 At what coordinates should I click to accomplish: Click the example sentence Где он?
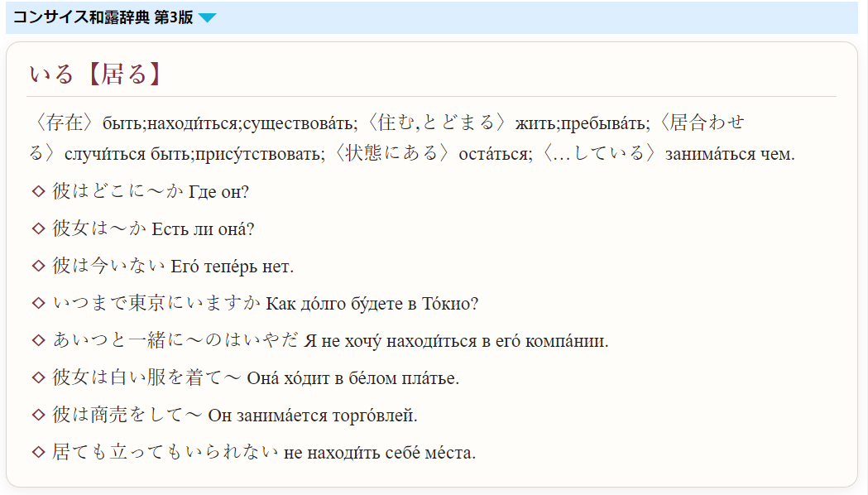218,192
